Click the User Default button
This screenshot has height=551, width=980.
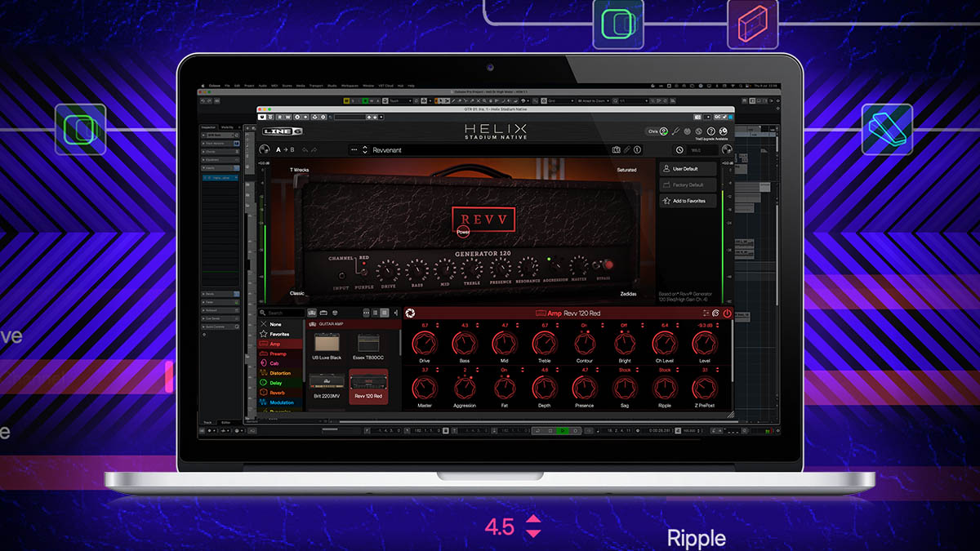pos(688,169)
